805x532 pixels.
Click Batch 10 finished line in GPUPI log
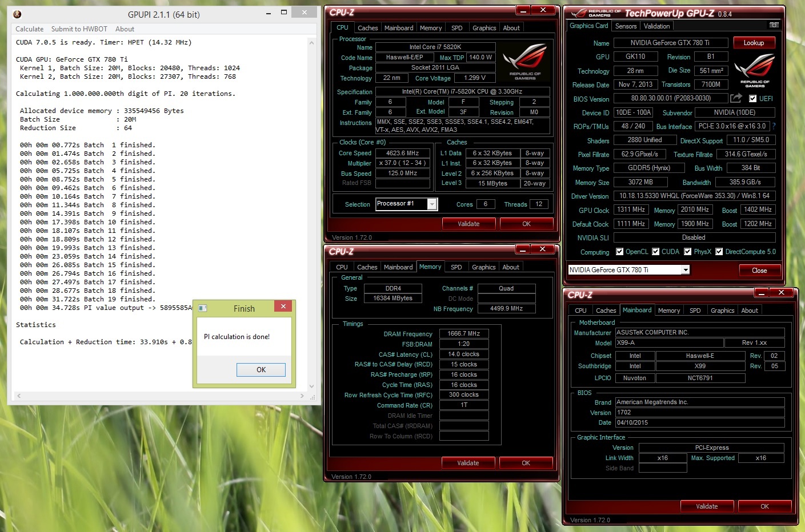click(87, 222)
